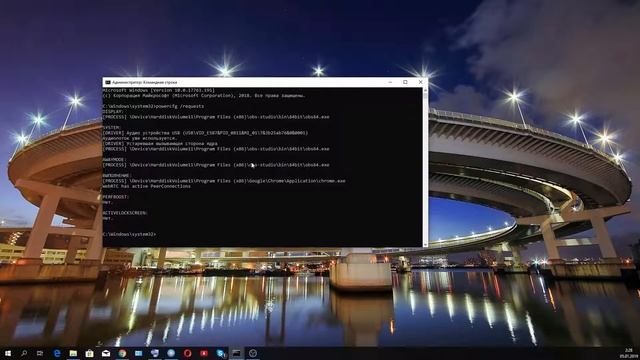Click the PERFBOOST: heading

[116, 197]
